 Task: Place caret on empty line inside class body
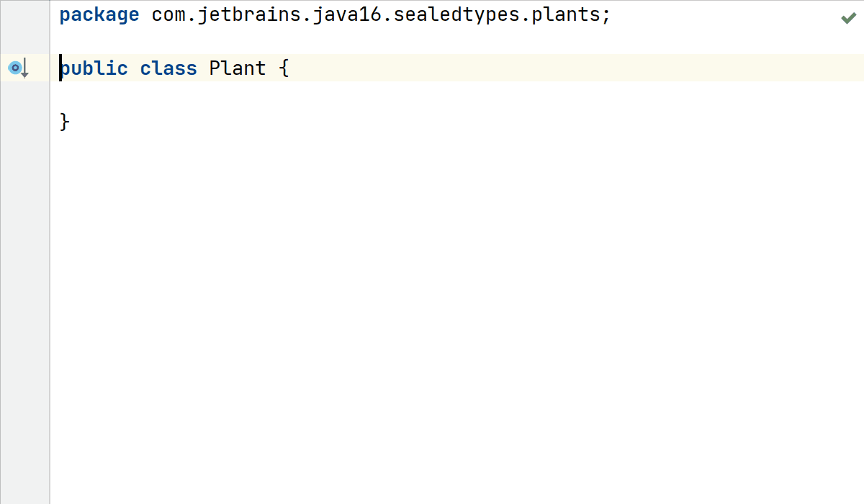pyautogui.click(x=216, y=95)
